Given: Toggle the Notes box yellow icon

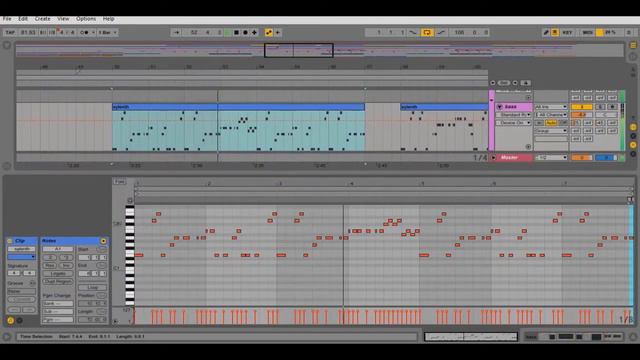Looking at the screenshot, I should point(103,241).
